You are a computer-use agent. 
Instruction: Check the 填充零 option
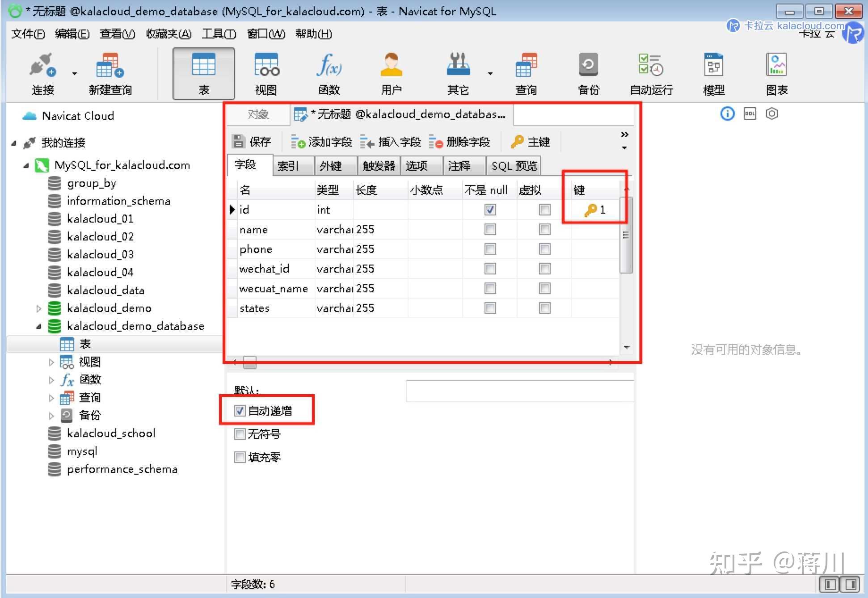pyautogui.click(x=240, y=457)
